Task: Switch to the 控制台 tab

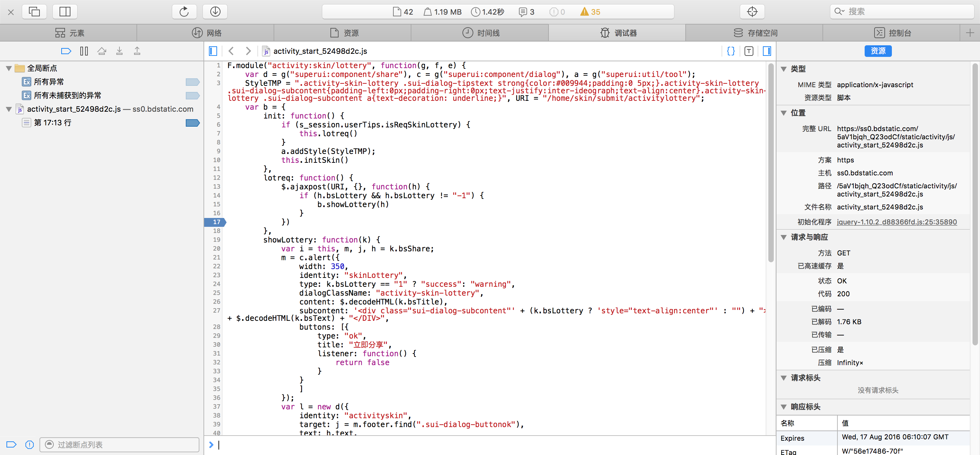Action: (x=892, y=33)
